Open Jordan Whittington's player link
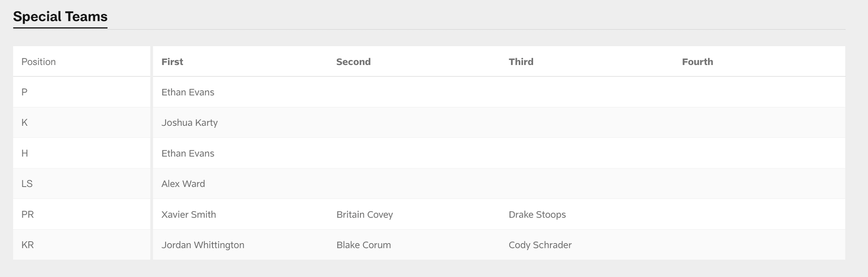This screenshot has width=868, height=277. pyautogui.click(x=203, y=245)
